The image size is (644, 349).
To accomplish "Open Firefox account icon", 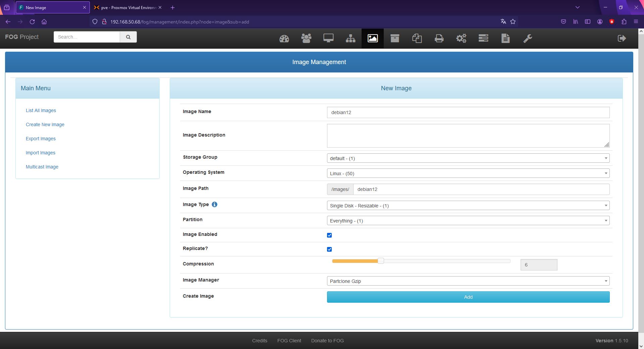I will [x=600, y=22].
